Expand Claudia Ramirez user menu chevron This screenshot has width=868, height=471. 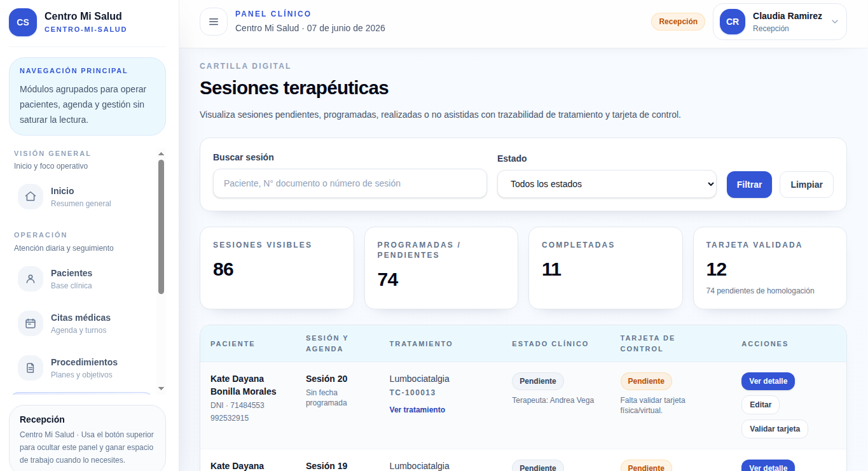click(x=835, y=22)
